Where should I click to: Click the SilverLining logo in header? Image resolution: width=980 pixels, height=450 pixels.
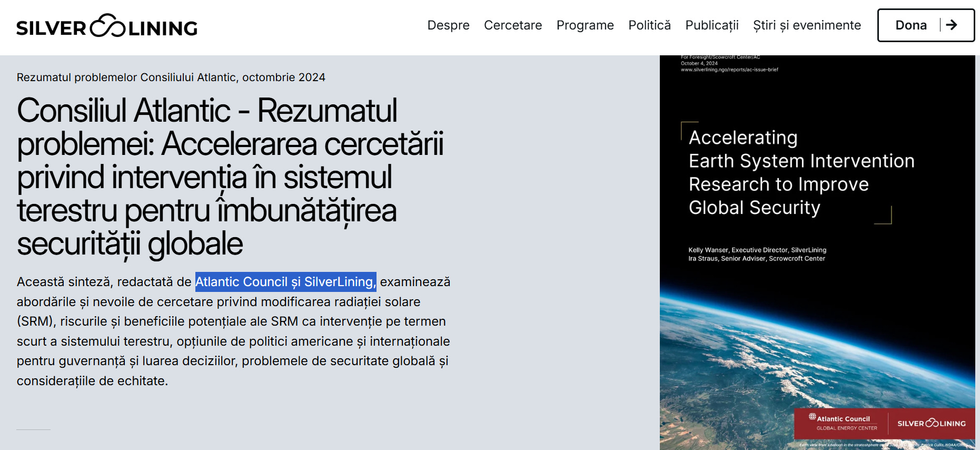tap(107, 26)
